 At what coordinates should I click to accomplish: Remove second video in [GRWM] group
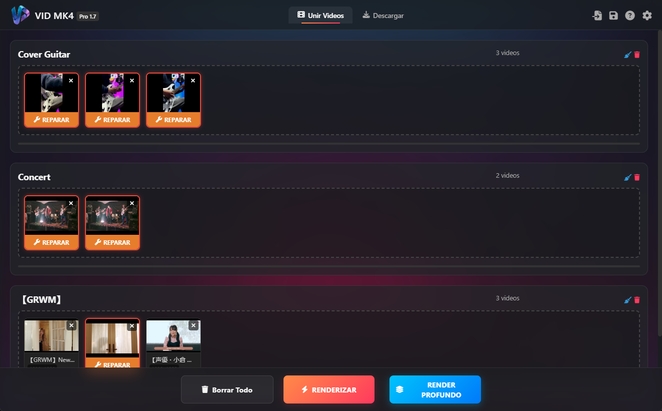pos(132,326)
